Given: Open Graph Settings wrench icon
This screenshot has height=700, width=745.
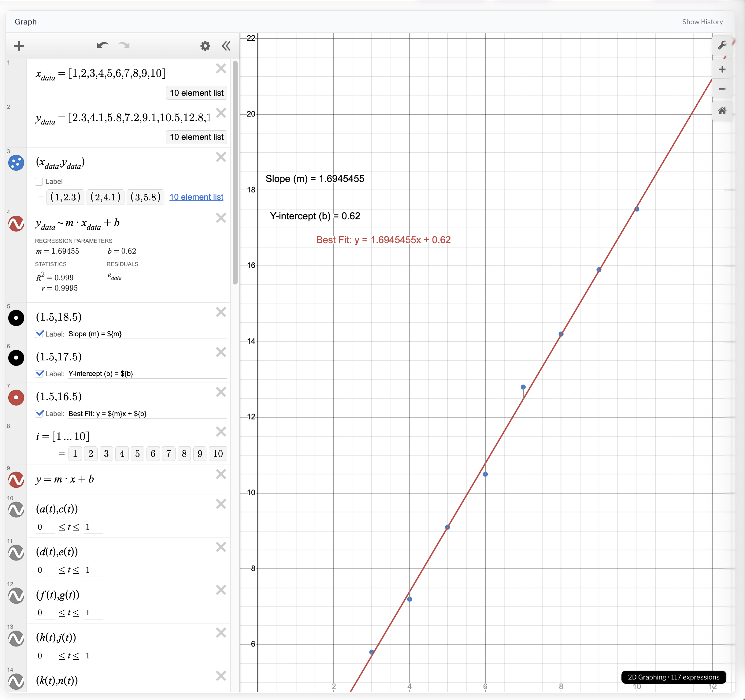Looking at the screenshot, I should [722, 45].
